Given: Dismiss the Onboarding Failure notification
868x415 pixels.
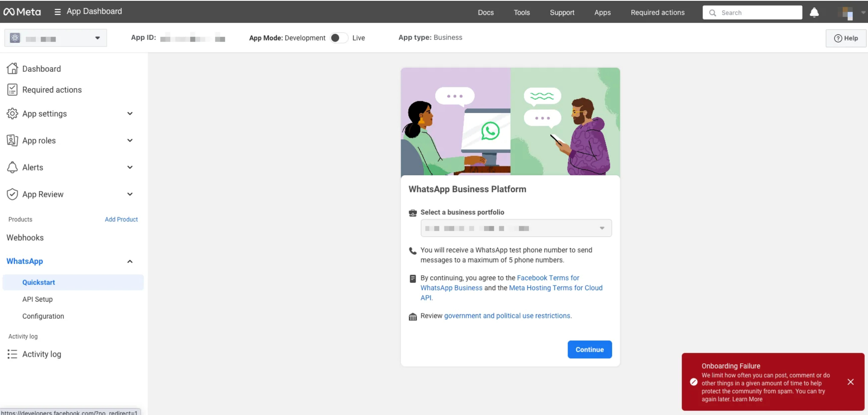Looking at the screenshot, I should 850,382.
